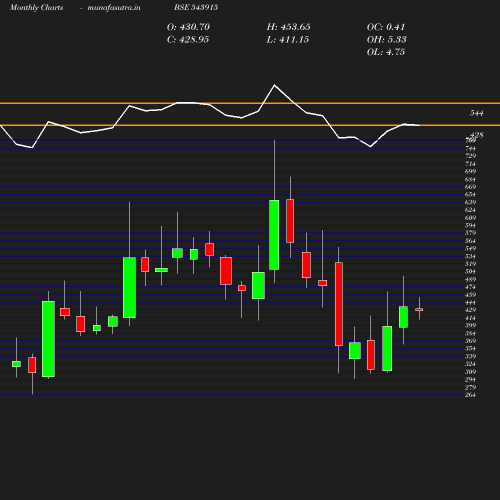This screenshot has height=500, width=500.
Task: Click price axis label "309"
Action: [x=470, y=372]
